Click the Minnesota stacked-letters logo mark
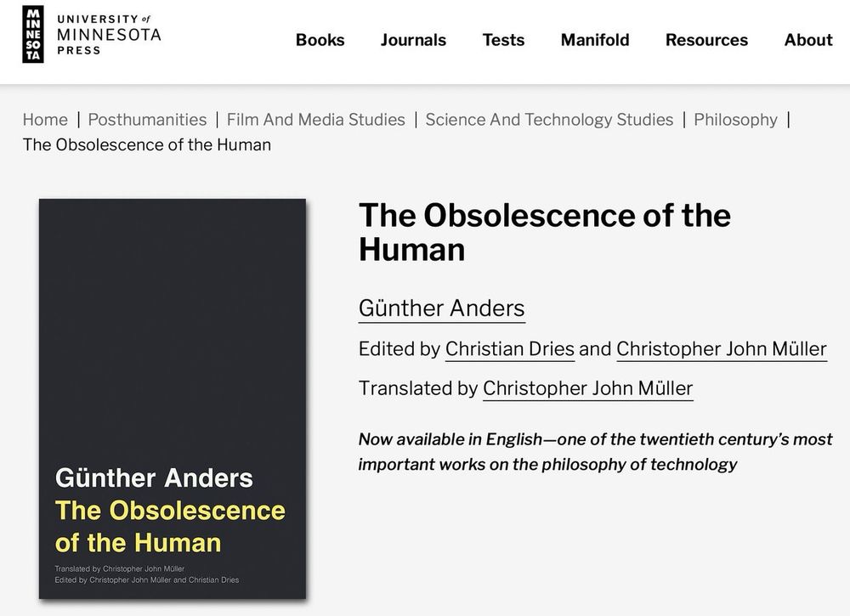The height and width of the screenshot is (616, 850). (x=33, y=35)
